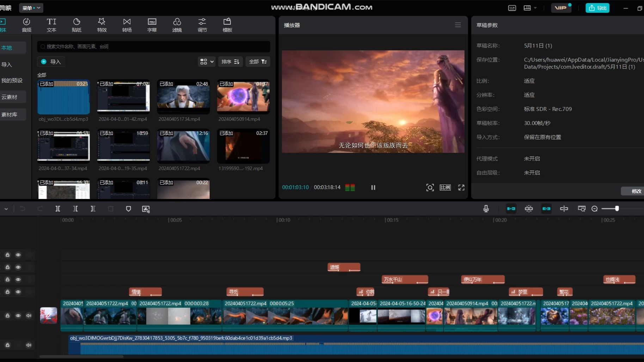Mute the mp3 audio track

pos(29,345)
